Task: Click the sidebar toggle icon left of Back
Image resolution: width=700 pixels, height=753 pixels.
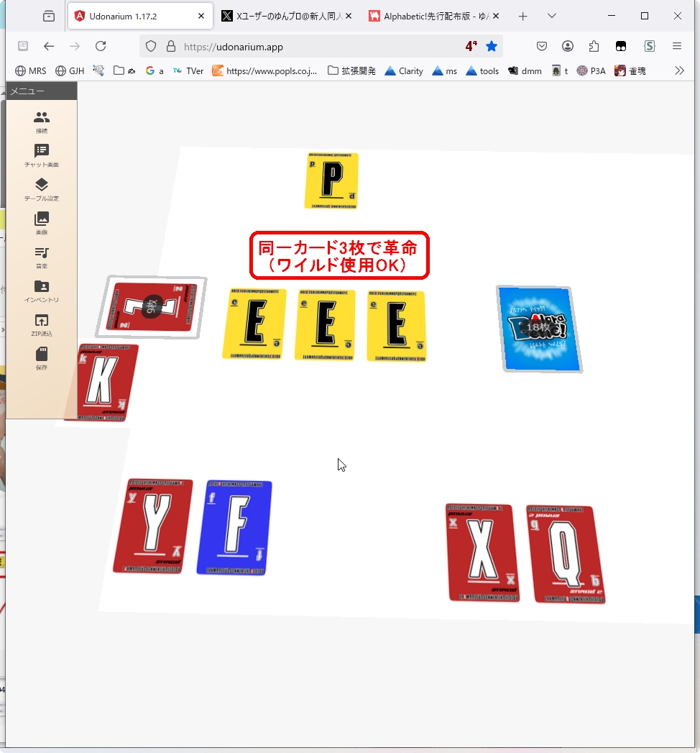Action: (22, 46)
